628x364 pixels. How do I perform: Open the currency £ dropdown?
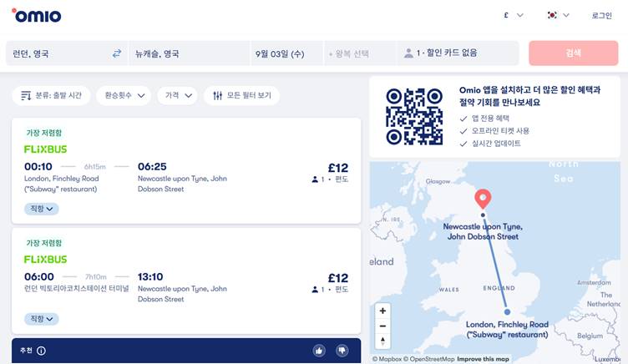[514, 15]
